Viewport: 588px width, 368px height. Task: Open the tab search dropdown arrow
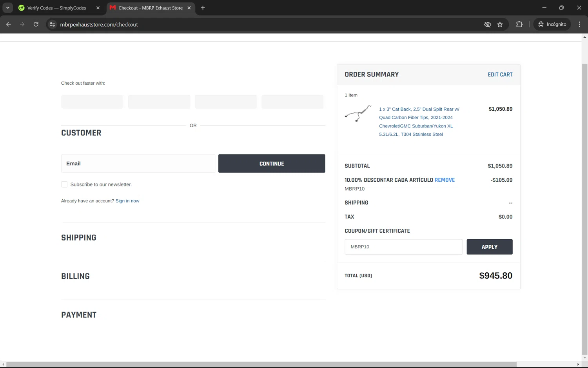tap(7, 8)
